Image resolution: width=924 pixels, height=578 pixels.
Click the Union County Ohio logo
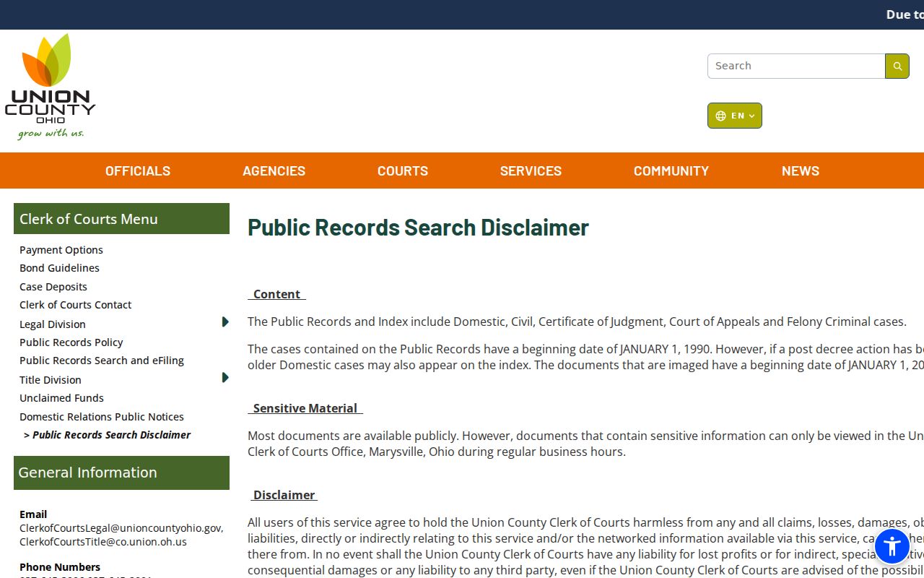click(51, 86)
